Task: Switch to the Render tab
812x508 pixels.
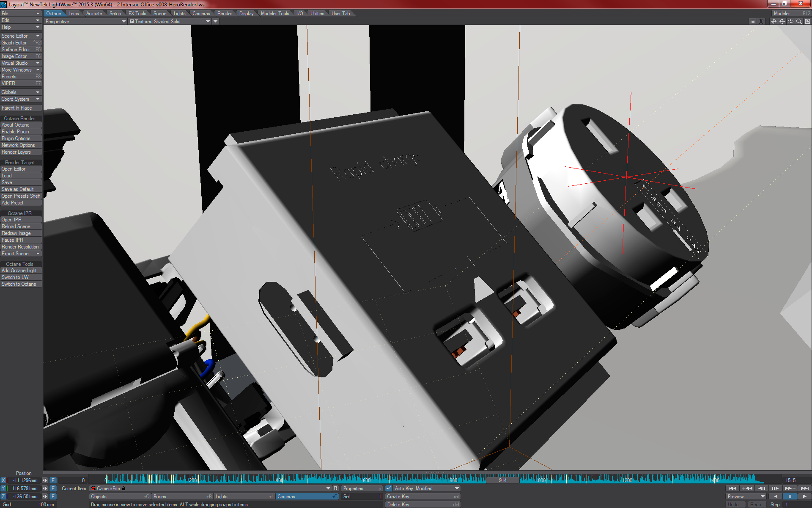Action: (225, 14)
